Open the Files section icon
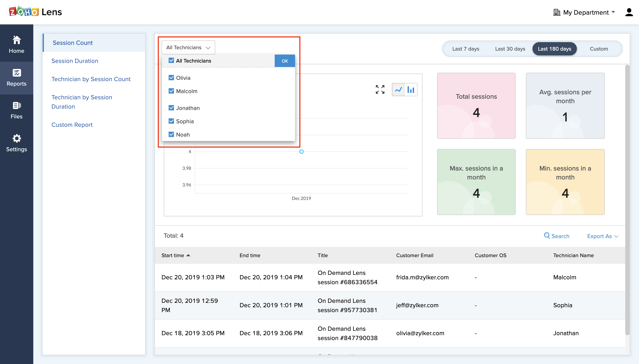 16,106
